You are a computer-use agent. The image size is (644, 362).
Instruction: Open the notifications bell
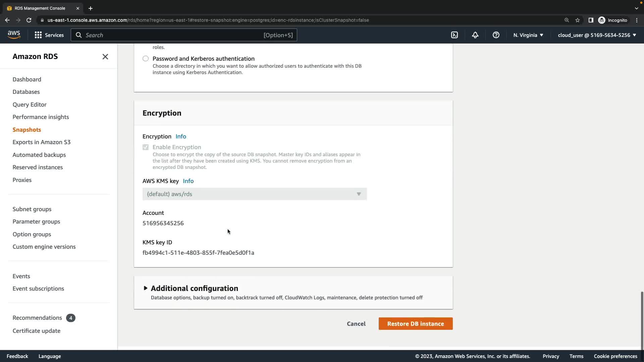(475, 35)
